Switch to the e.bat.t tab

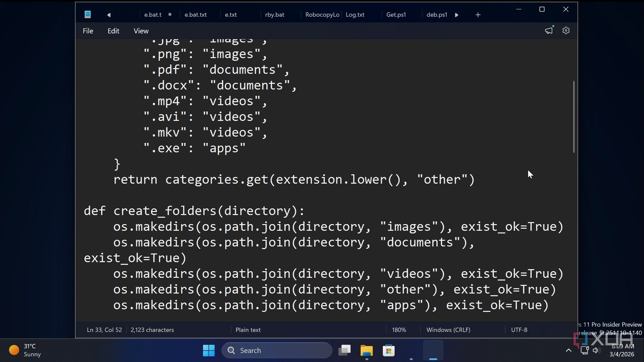click(x=153, y=15)
